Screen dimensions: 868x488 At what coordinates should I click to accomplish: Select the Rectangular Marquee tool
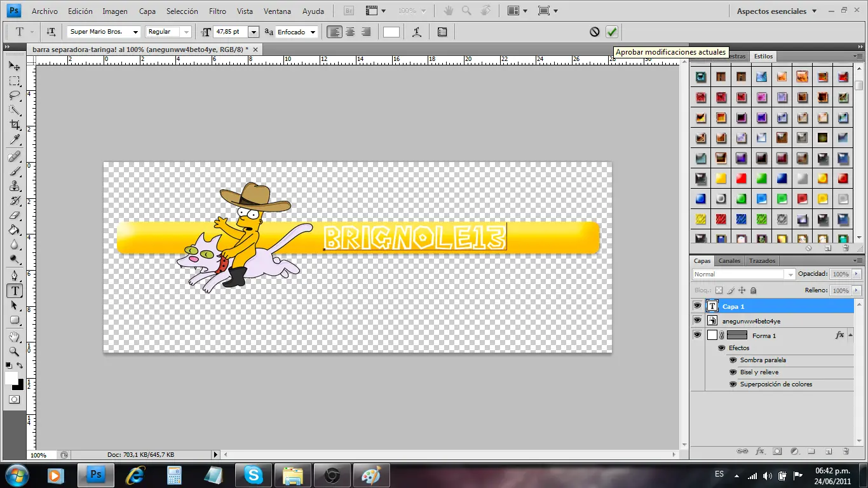(14, 81)
